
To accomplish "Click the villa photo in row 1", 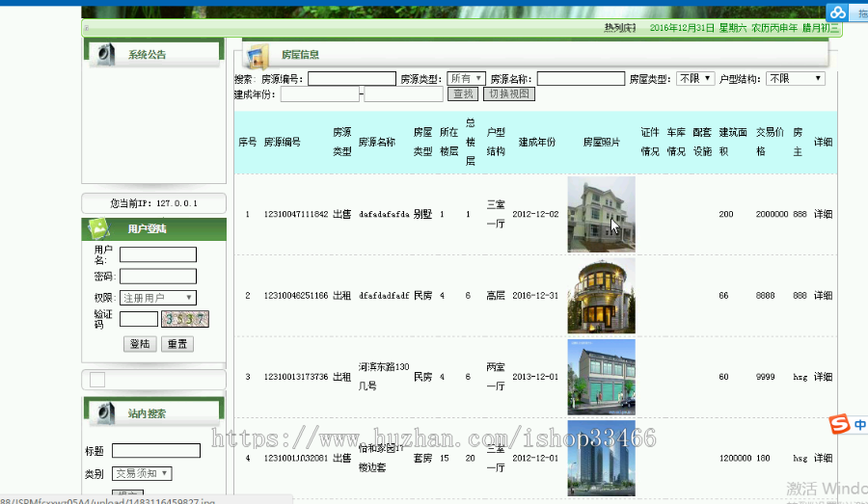I will (x=601, y=215).
